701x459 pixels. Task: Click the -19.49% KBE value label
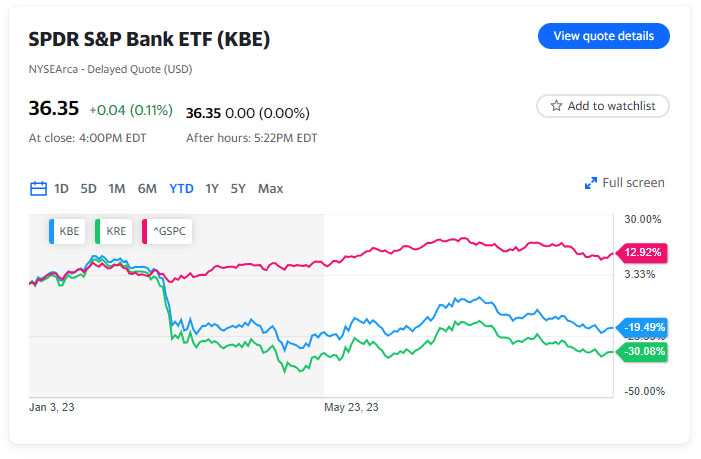tap(642, 327)
